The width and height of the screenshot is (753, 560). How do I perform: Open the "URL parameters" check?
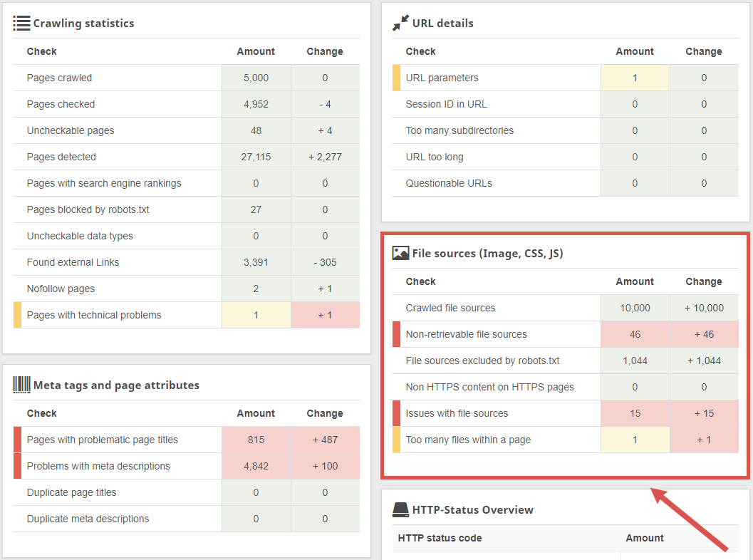pyautogui.click(x=442, y=78)
